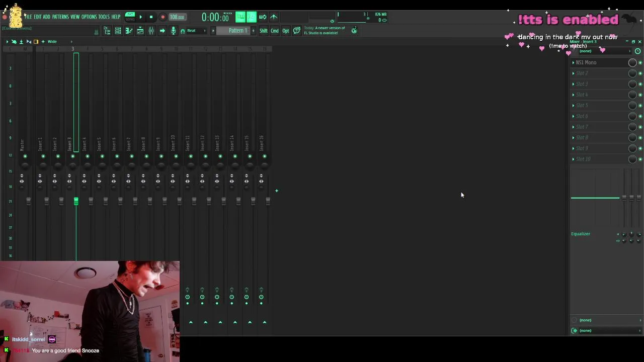Click the microphone recording icon in toolbar
Screen dimensions: 644x362
174,31
